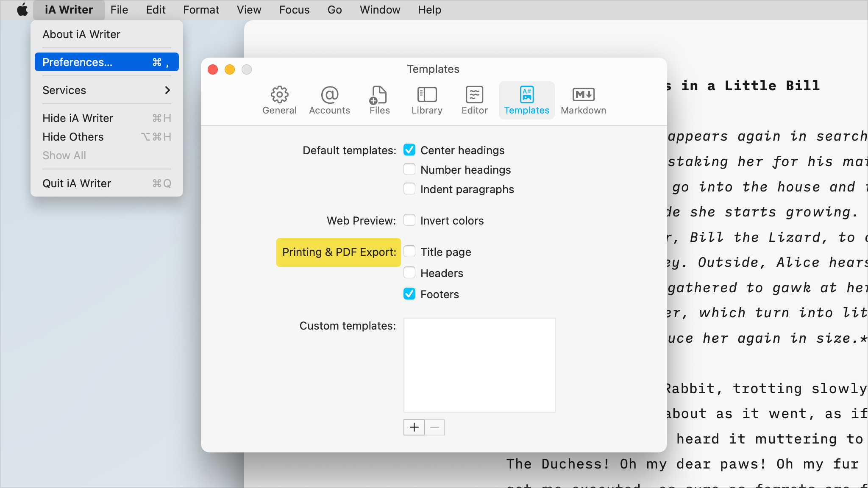
Task: Add a custom template with plus button
Action: tap(414, 427)
